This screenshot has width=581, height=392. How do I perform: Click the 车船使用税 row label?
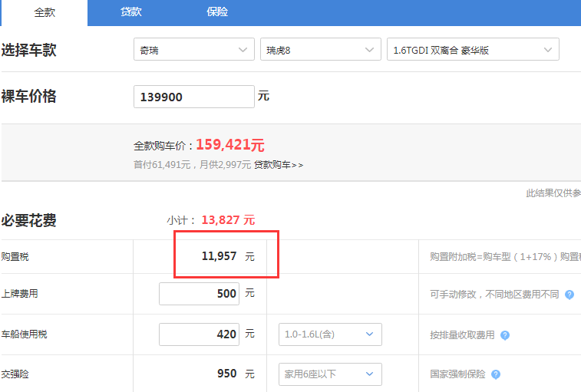click(x=24, y=334)
